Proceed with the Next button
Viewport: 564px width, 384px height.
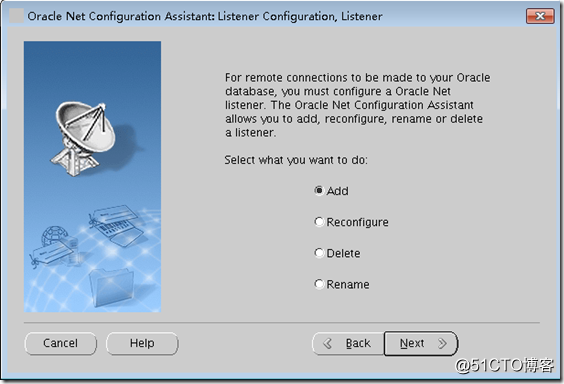point(421,344)
